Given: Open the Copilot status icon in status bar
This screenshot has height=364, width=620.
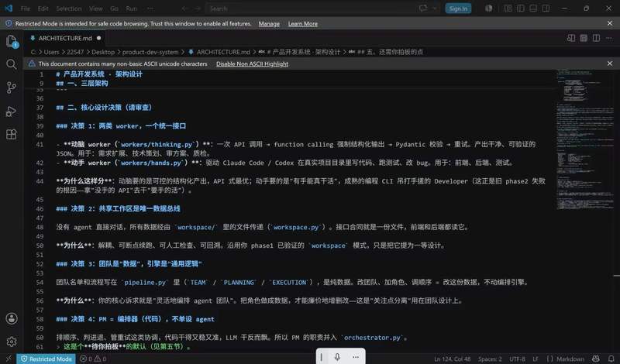Looking at the screenshot, I should 596,359.
